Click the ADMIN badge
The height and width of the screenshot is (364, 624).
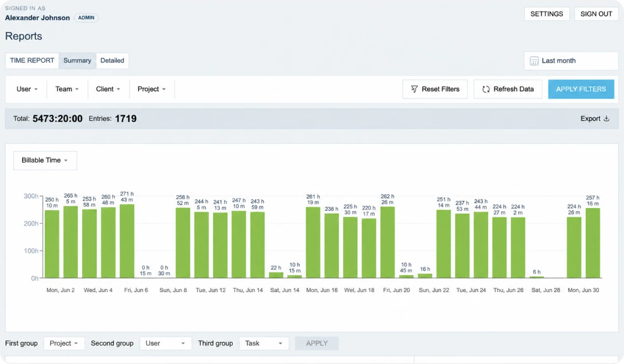click(x=86, y=18)
